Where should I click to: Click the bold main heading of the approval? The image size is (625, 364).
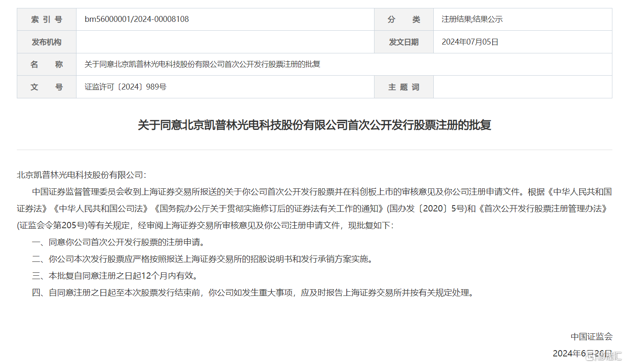(314, 125)
